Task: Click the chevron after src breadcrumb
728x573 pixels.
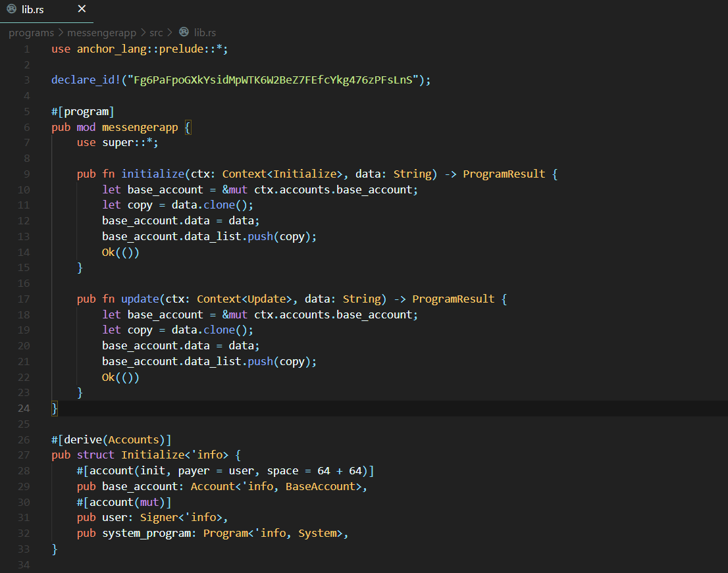Action: 169,32
